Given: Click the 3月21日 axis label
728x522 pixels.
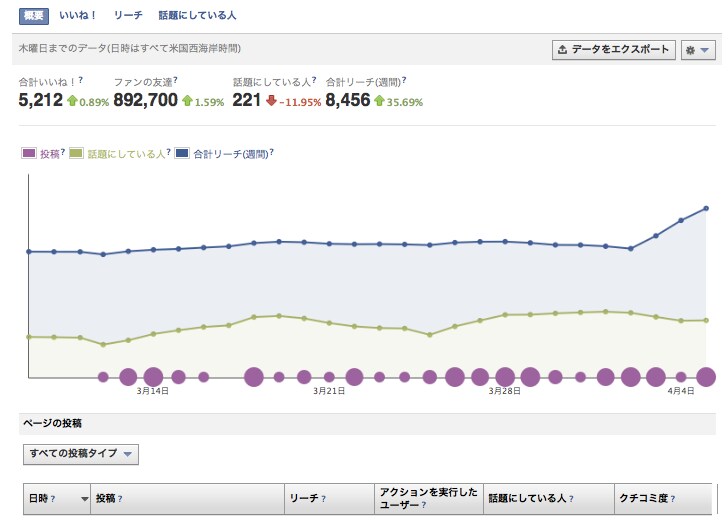Looking at the screenshot, I should pos(329,391).
